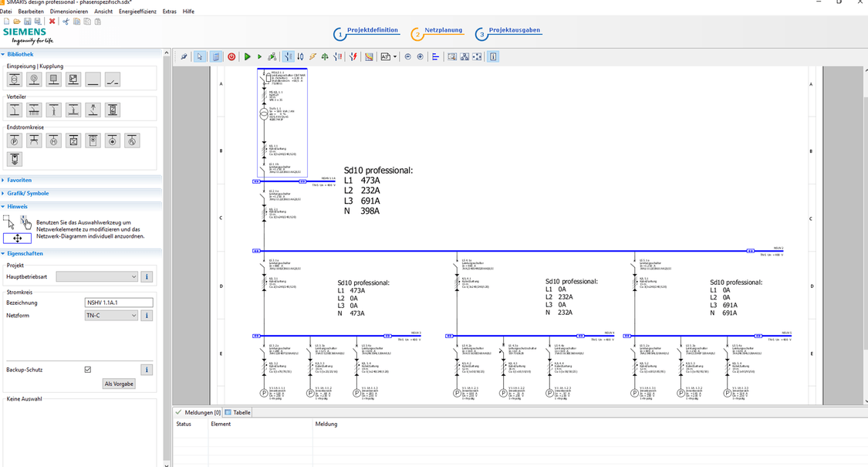Select the transformer feed-in symbol under Einspeisung
This screenshot has width=868, height=467.
click(15, 80)
